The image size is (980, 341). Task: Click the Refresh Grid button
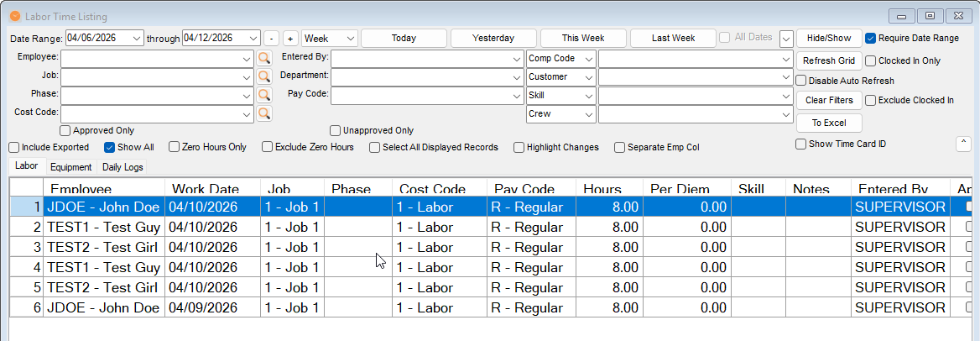[x=828, y=60]
